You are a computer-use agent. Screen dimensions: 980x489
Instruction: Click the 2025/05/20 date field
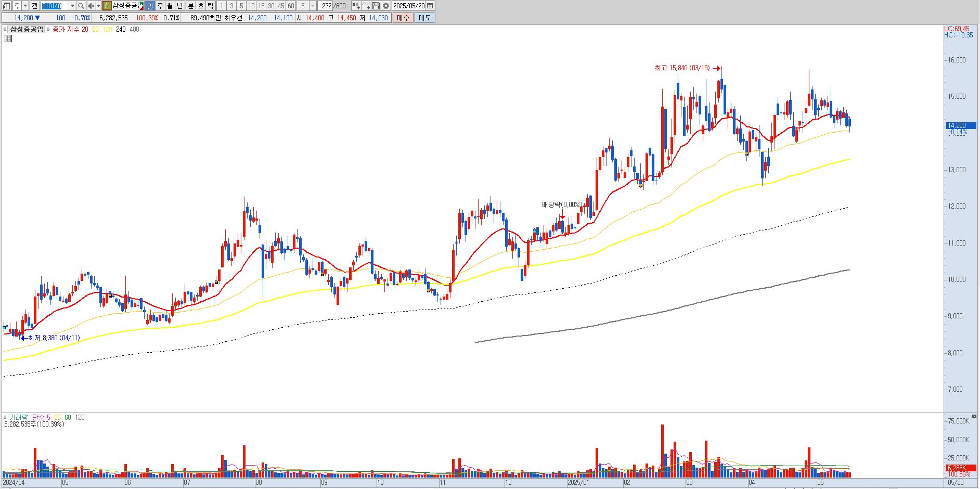(x=409, y=6)
